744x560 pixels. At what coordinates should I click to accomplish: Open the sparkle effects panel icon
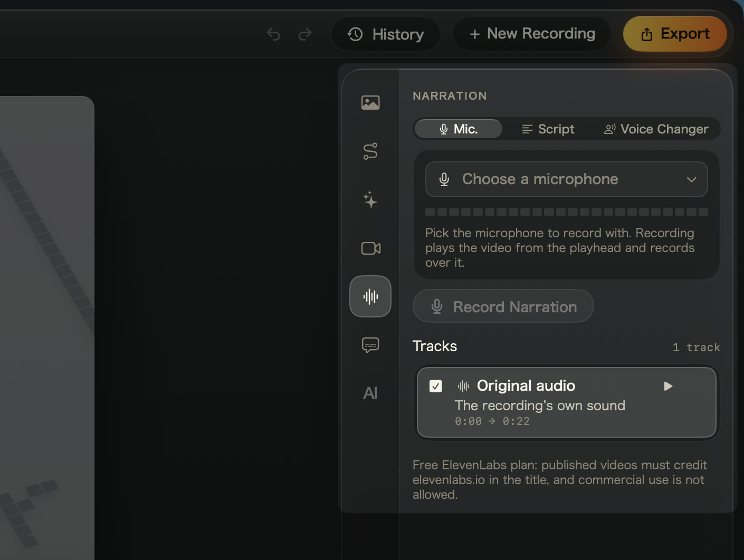click(370, 200)
